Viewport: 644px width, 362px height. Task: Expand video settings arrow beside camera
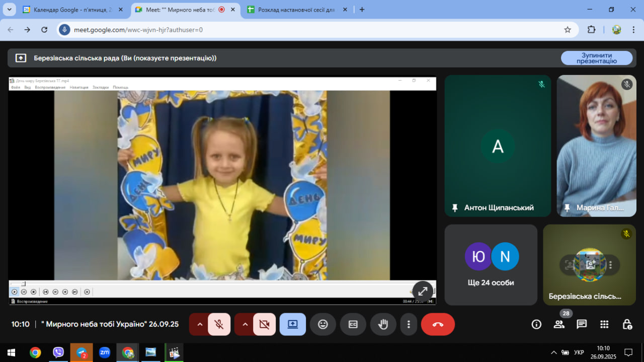[245, 324]
